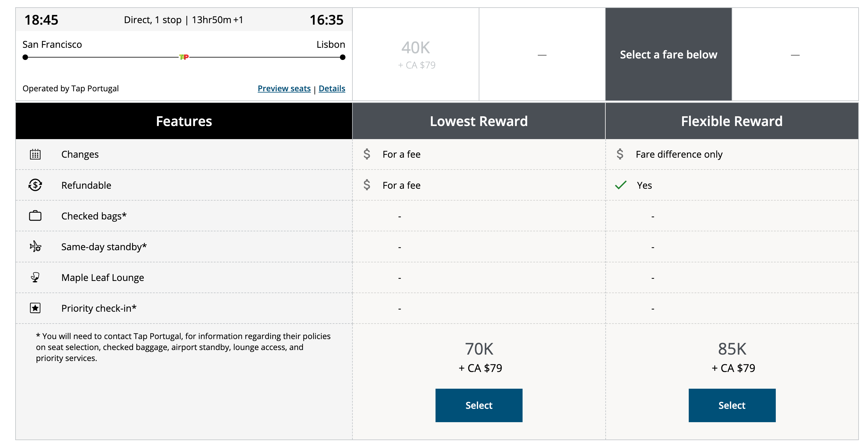Click the Lisbon arrival dot
The height and width of the screenshot is (445, 868).
[x=343, y=57]
